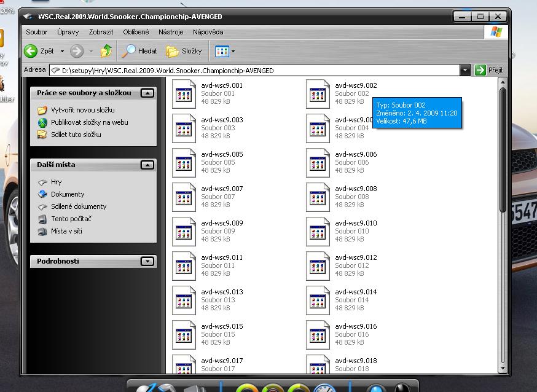
Task: Click the Tento počítač icon
Action: 42,219
